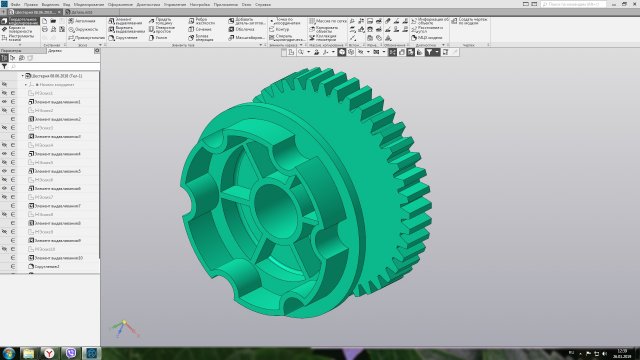Toggle visibility of Эскиз:7
640x360 pixels.
pos(4,197)
